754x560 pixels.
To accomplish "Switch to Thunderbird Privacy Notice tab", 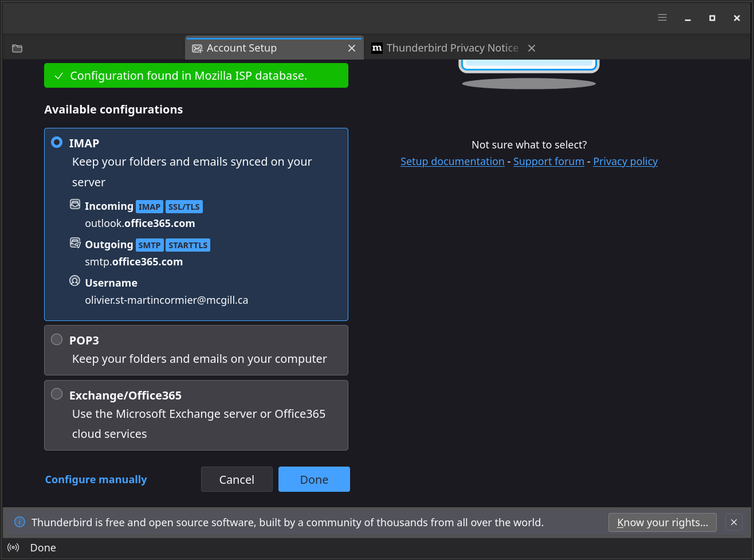I will pyautogui.click(x=453, y=48).
